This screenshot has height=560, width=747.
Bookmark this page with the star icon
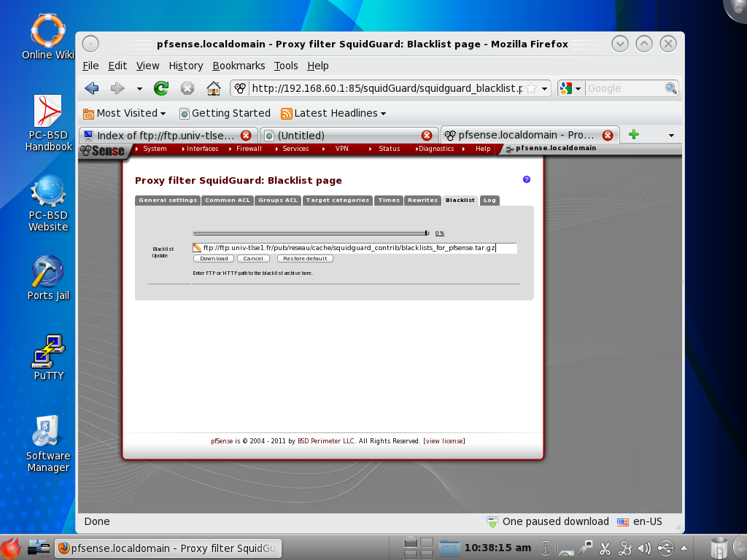pyautogui.click(x=531, y=88)
